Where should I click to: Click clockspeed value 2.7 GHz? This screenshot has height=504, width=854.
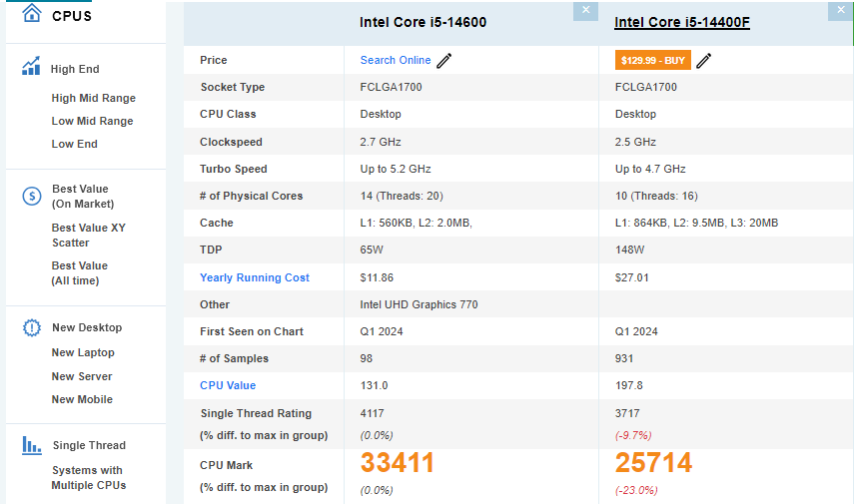pos(381,142)
